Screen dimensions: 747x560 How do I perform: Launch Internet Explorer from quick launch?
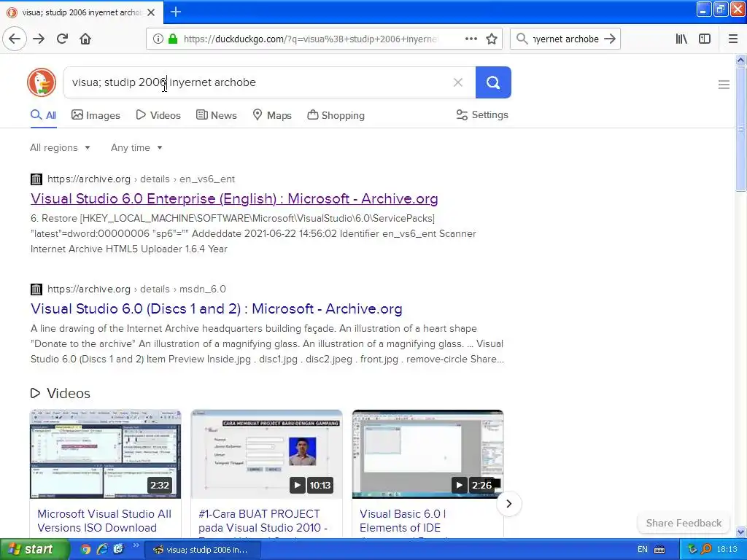pos(102,550)
